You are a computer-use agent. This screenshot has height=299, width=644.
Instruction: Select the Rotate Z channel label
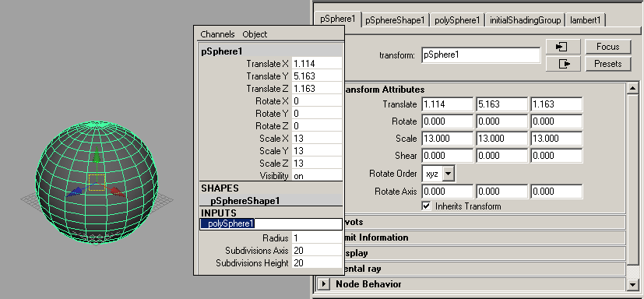point(272,126)
